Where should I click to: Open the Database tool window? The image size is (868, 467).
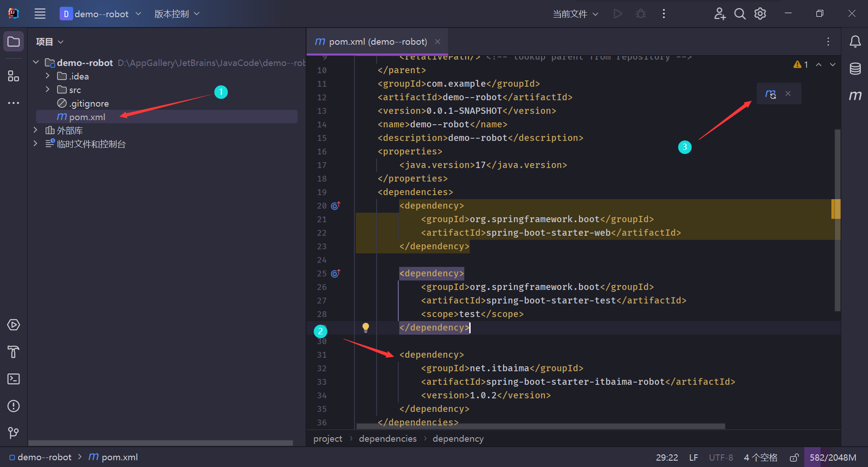(855, 69)
